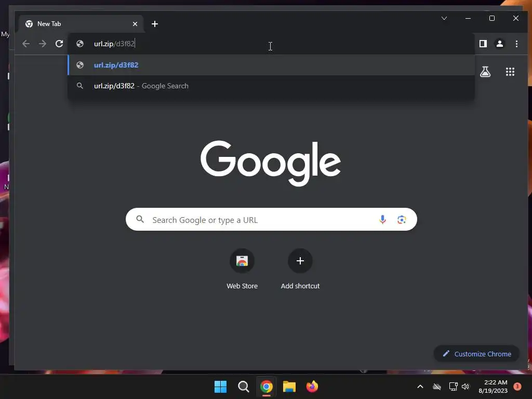Click the search magnifier in Google box

click(x=140, y=219)
